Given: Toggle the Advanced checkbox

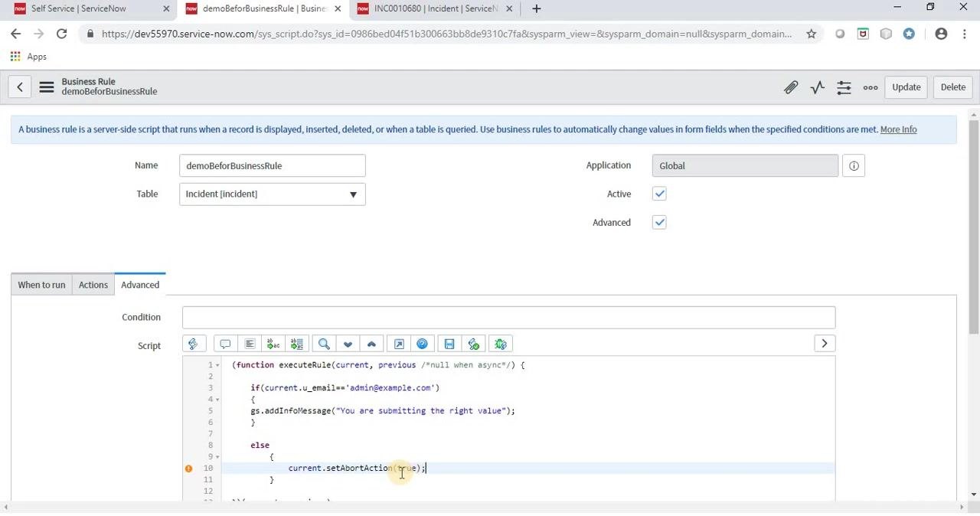Looking at the screenshot, I should tap(659, 223).
